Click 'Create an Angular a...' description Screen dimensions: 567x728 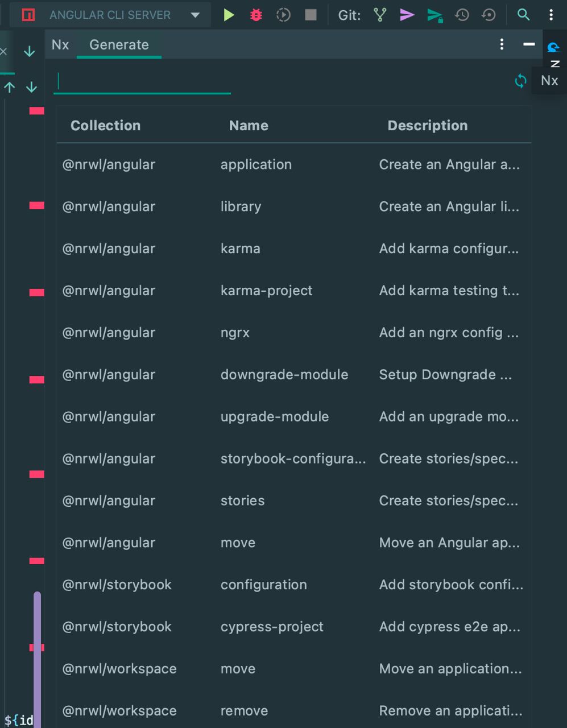click(x=449, y=164)
